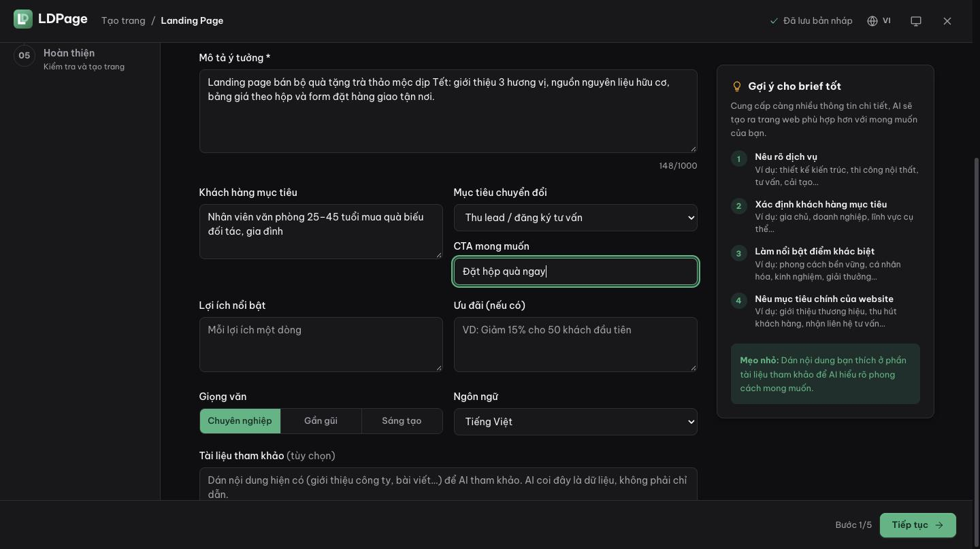Screen dimensions: 980x549
Task: Click the CTA mong muốn input
Action: 576,271
